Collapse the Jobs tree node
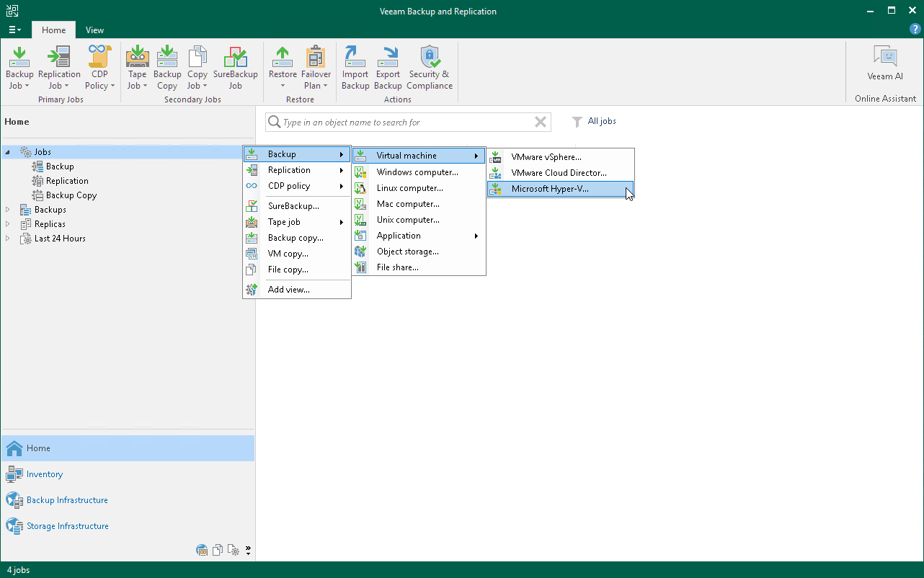The height and width of the screenshot is (578, 924). (x=8, y=152)
